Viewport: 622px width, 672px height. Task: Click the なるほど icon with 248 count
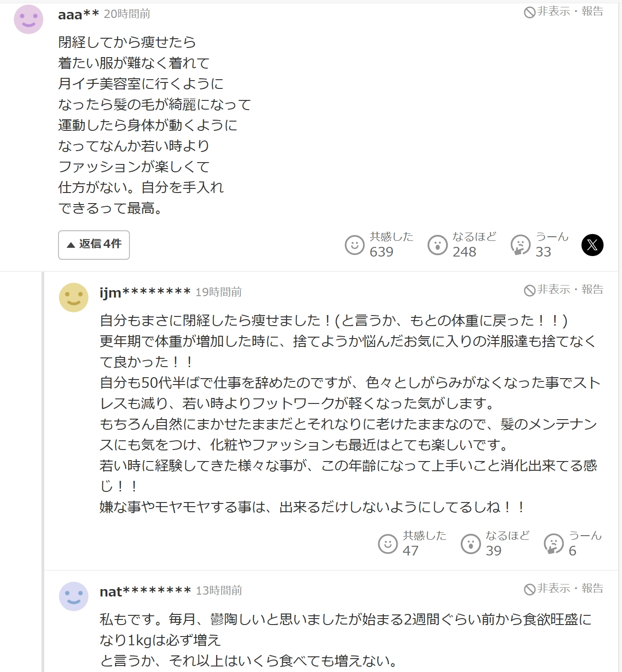tap(437, 245)
